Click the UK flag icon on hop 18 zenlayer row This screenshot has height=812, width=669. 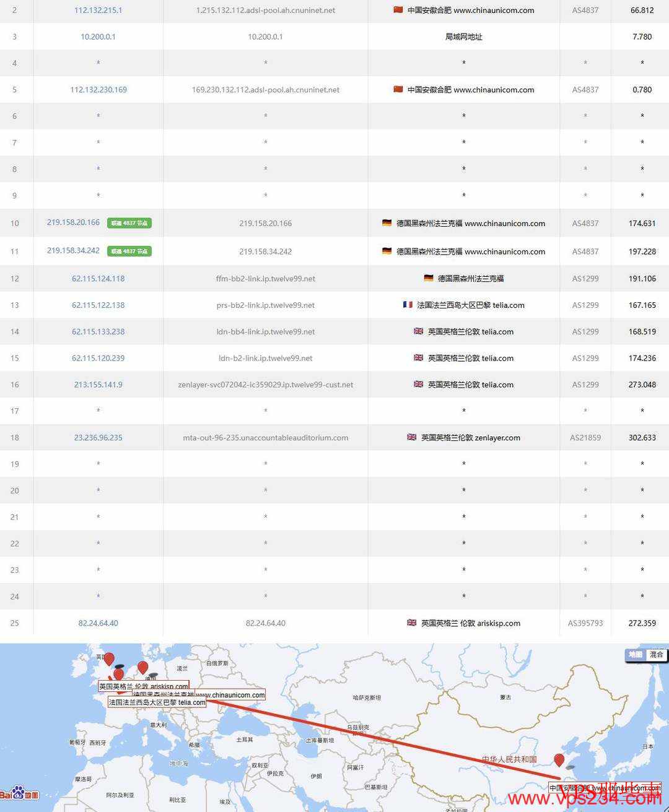tap(411, 437)
